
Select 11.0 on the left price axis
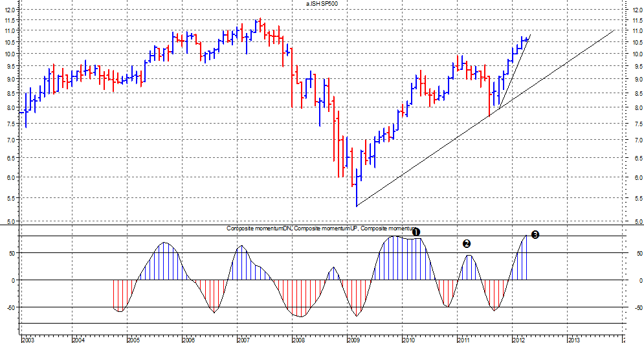10,31
